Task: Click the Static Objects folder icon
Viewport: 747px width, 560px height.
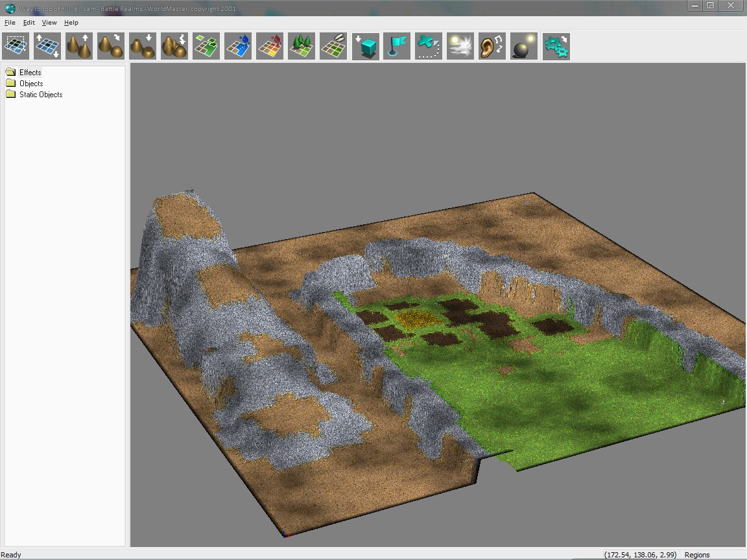Action: [10, 94]
